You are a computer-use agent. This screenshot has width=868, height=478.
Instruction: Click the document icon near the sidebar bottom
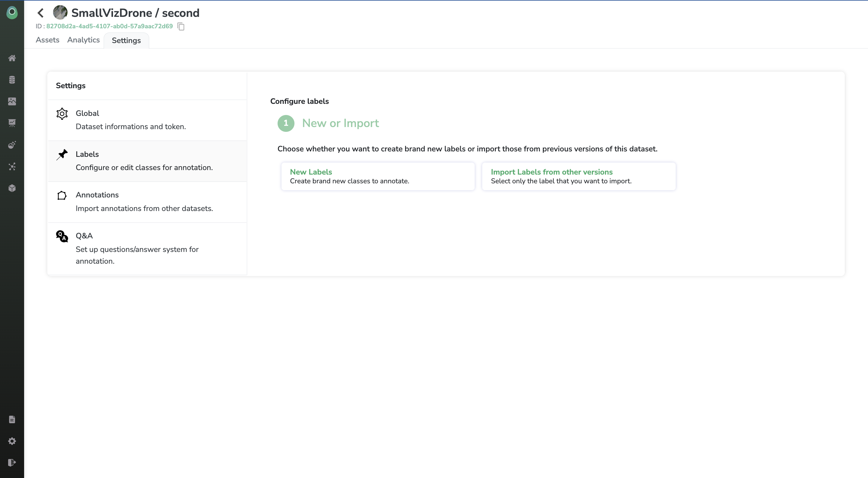click(x=12, y=419)
